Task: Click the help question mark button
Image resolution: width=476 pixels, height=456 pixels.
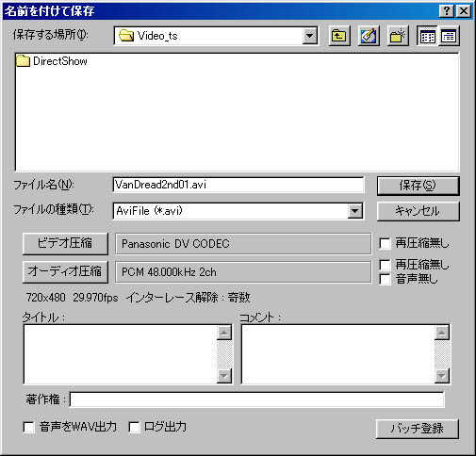Action: click(447, 11)
